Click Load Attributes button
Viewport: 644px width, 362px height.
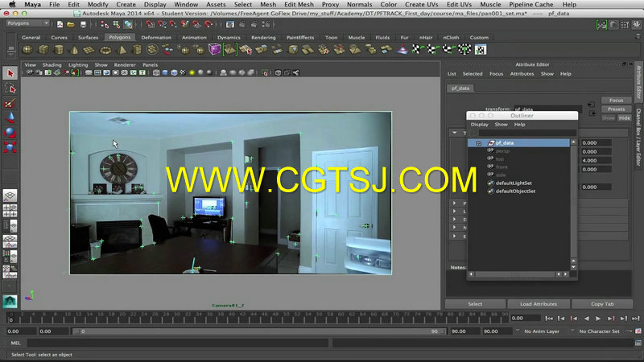pos(539,304)
